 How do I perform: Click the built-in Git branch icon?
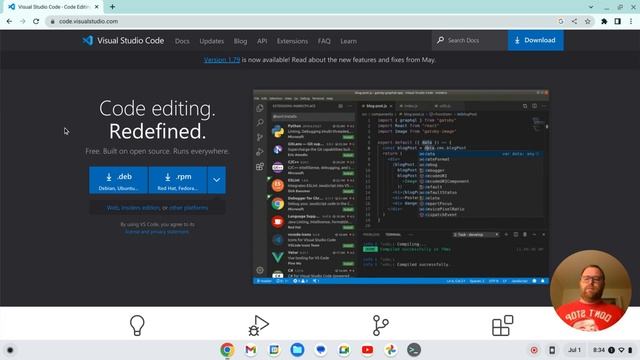[380, 325]
